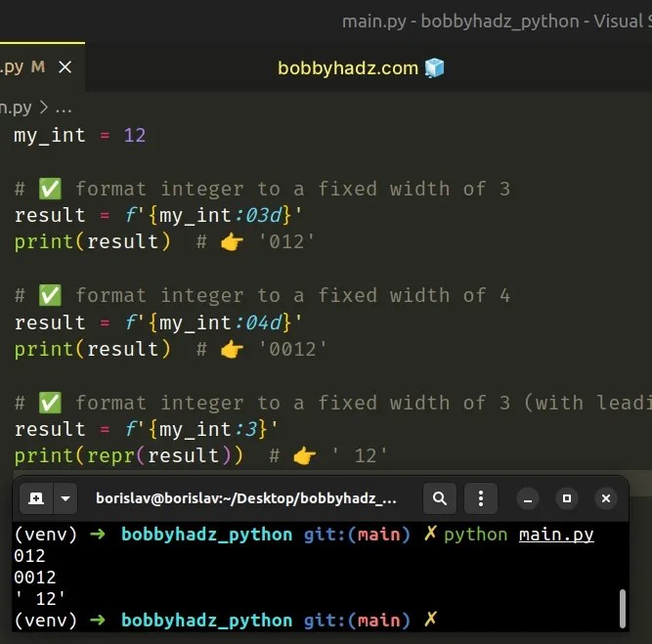Click the main.py breadcrumb item
The width and height of the screenshot is (652, 644).
click(x=16, y=108)
